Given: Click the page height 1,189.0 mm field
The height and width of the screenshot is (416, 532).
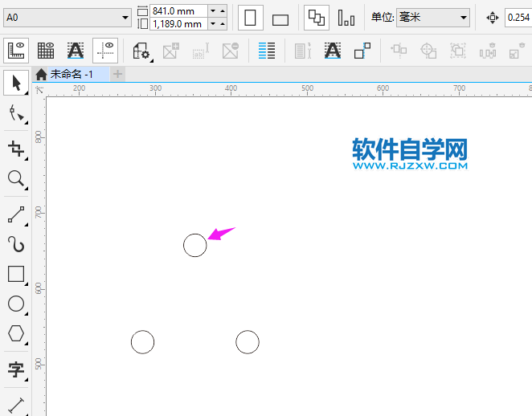Looking at the screenshot, I should point(178,24).
